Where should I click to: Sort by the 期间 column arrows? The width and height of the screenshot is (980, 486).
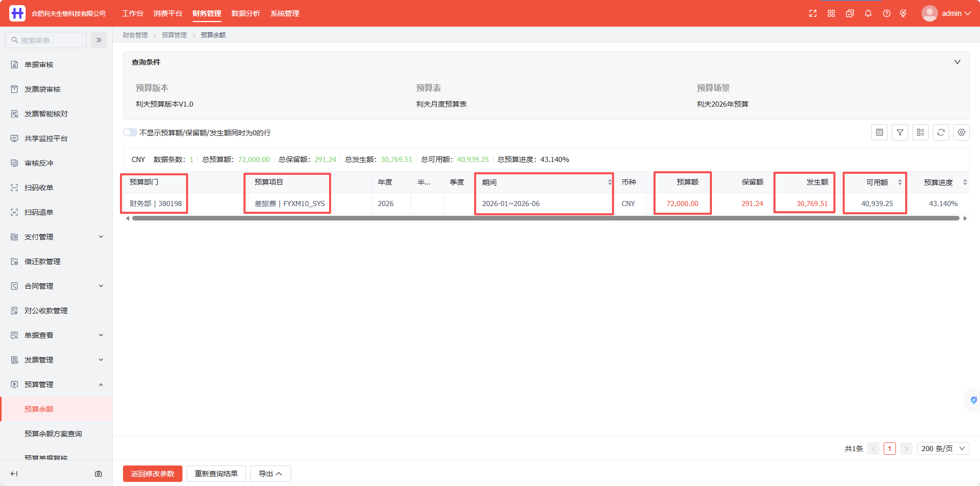coord(609,183)
